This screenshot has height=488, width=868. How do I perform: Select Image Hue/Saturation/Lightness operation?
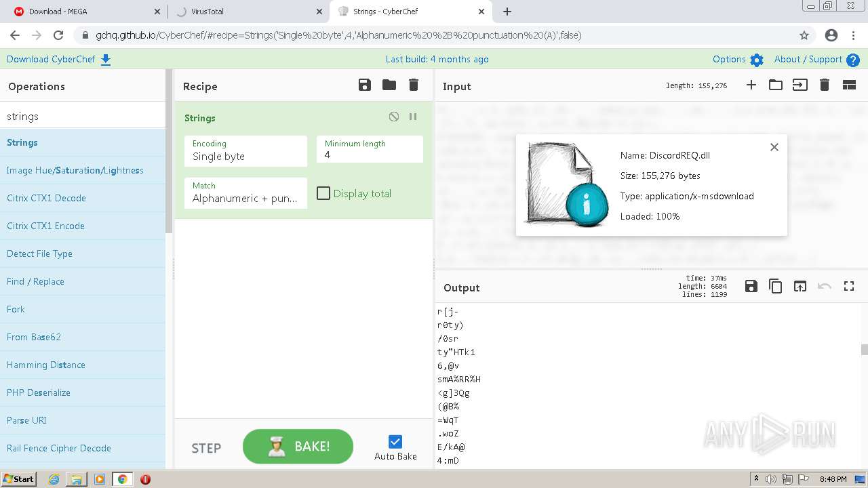point(83,170)
